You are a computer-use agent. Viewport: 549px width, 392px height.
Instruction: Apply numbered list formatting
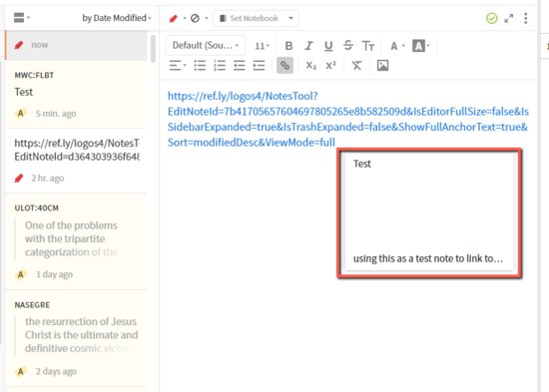[x=220, y=66]
